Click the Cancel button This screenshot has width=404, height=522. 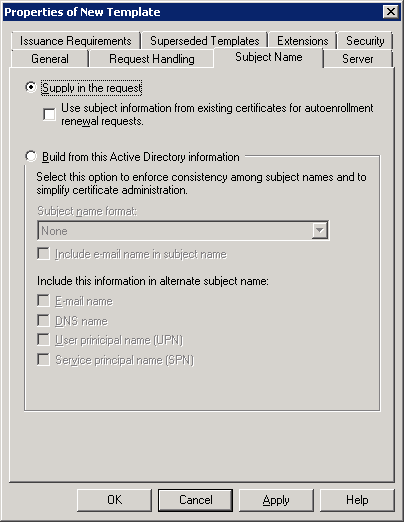(195, 500)
